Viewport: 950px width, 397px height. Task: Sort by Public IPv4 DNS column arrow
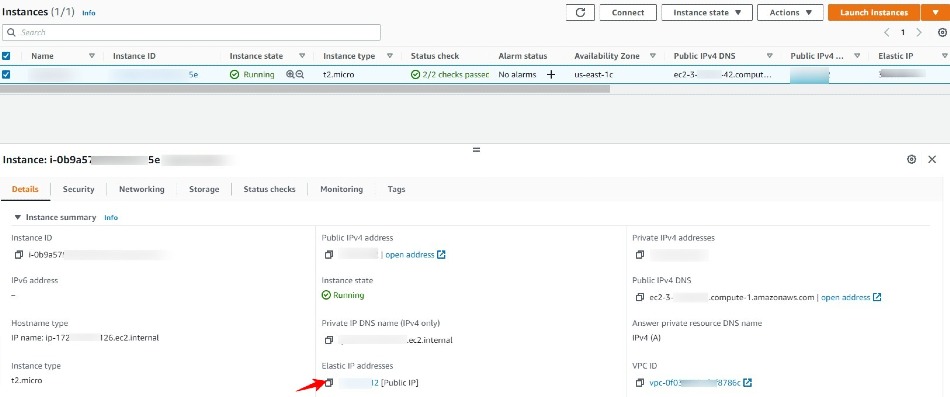[769, 56]
